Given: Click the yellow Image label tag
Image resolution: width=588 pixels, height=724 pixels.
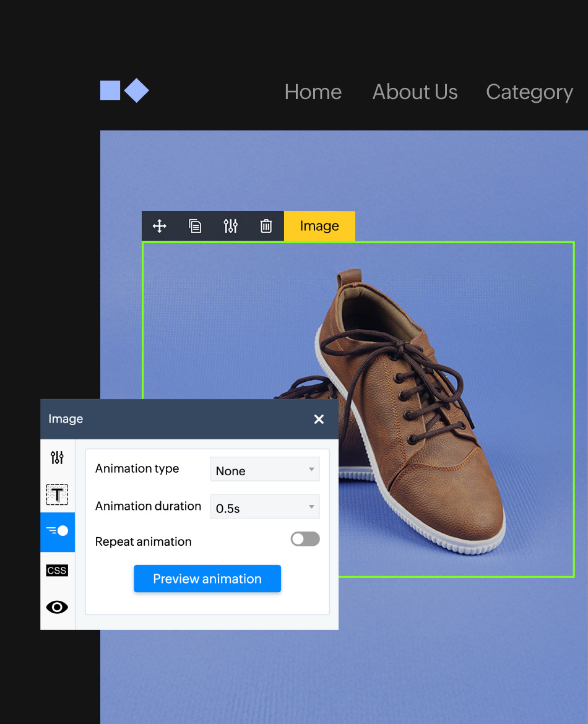Looking at the screenshot, I should click(x=319, y=226).
